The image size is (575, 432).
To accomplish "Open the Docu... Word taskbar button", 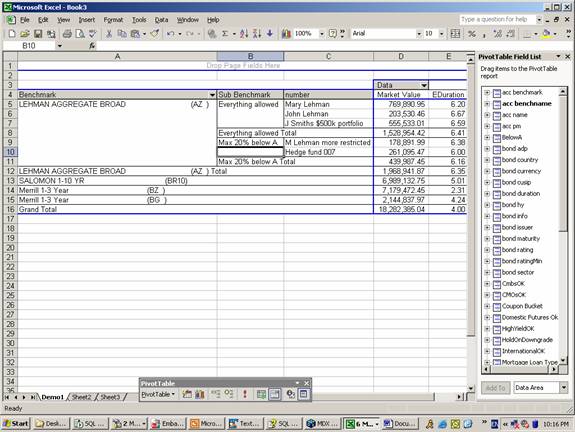I will tap(400, 424).
